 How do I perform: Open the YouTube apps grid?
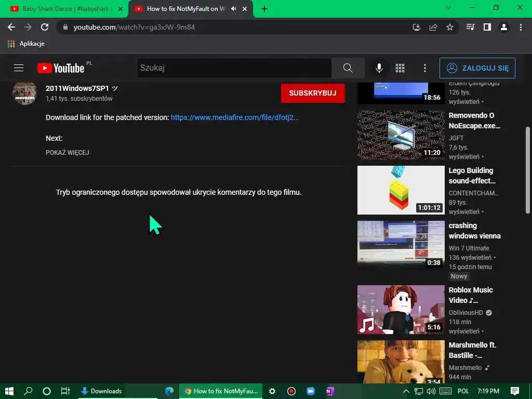coord(400,68)
